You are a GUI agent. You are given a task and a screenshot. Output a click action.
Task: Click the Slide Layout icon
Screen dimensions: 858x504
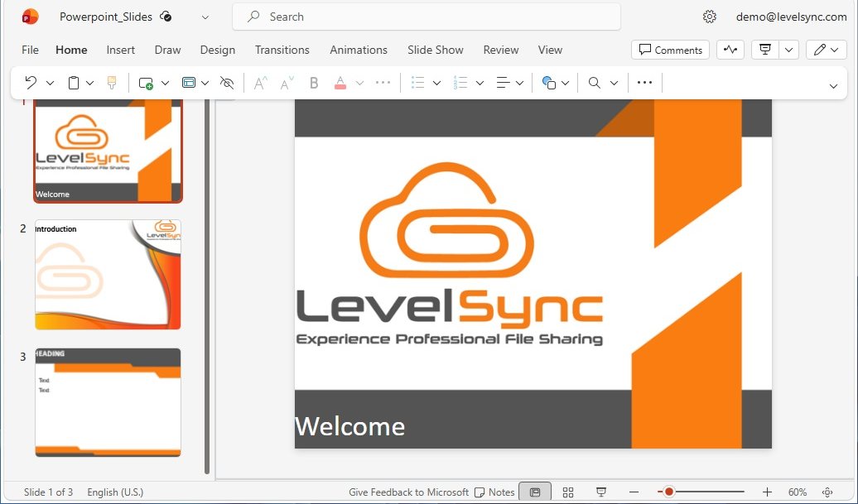pyautogui.click(x=189, y=83)
